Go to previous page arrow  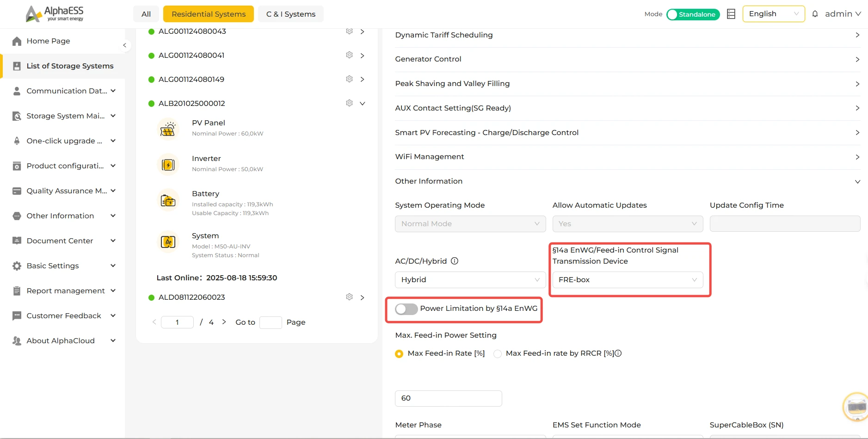click(x=154, y=322)
